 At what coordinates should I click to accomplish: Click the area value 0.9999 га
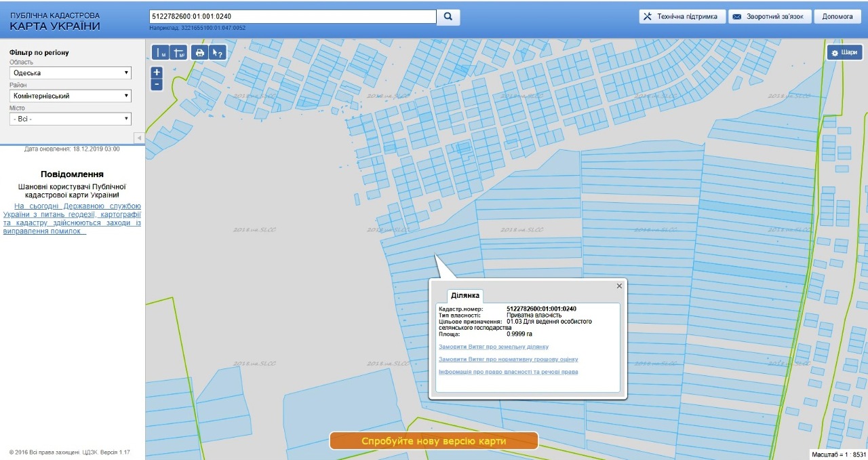[x=521, y=334]
